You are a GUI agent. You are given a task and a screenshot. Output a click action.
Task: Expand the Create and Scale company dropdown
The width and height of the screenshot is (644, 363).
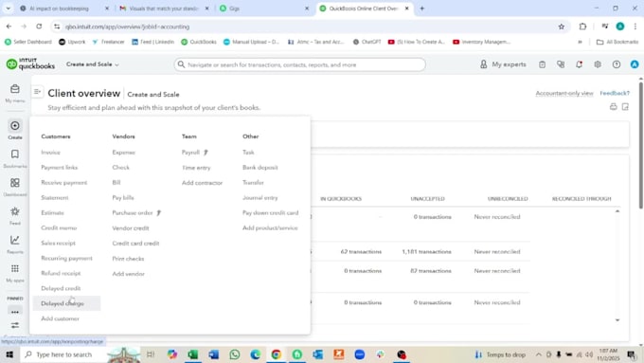[x=93, y=64]
